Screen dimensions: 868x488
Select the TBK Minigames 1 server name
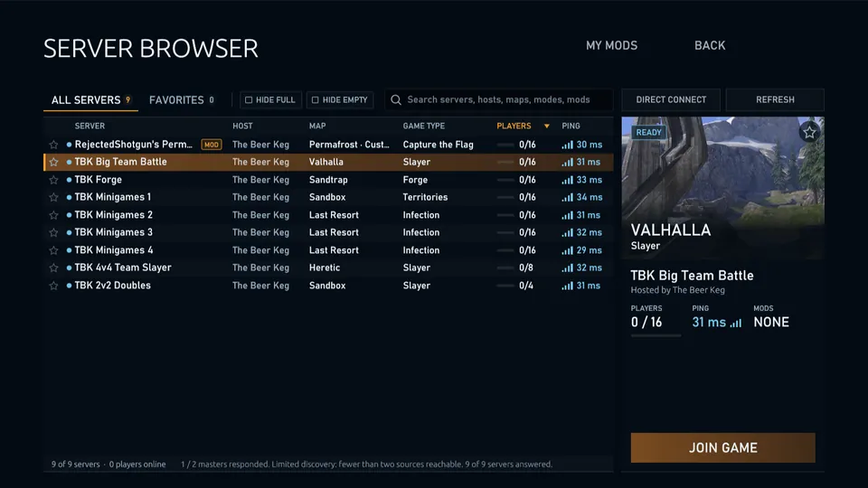click(x=113, y=197)
